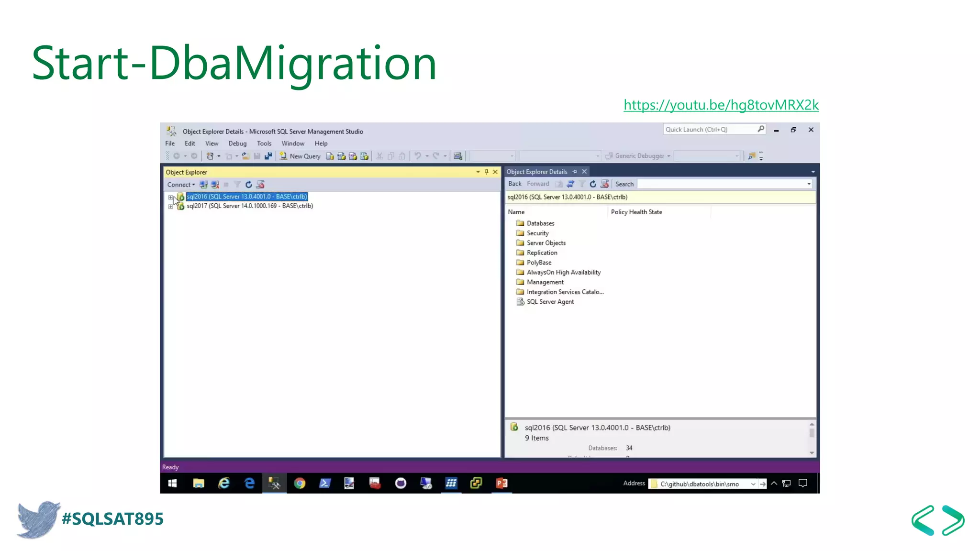Click the Forward button in Details toolbar
The width and height of the screenshot is (980, 551).
point(538,184)
